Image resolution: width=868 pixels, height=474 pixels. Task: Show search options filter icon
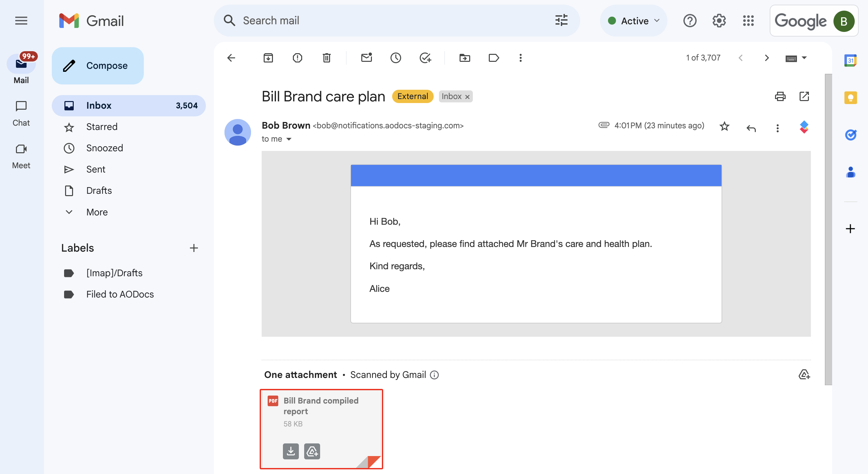pos(562,20)
